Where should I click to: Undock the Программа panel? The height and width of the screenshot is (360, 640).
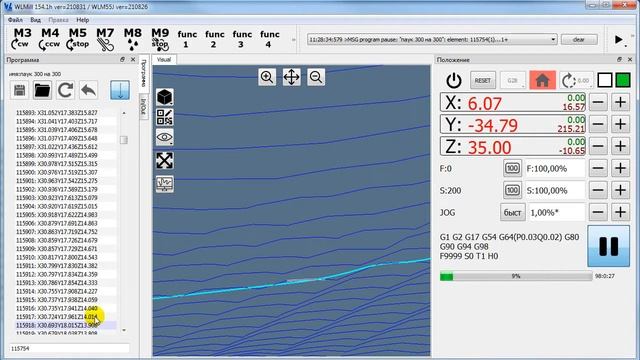tap(122, 60)
